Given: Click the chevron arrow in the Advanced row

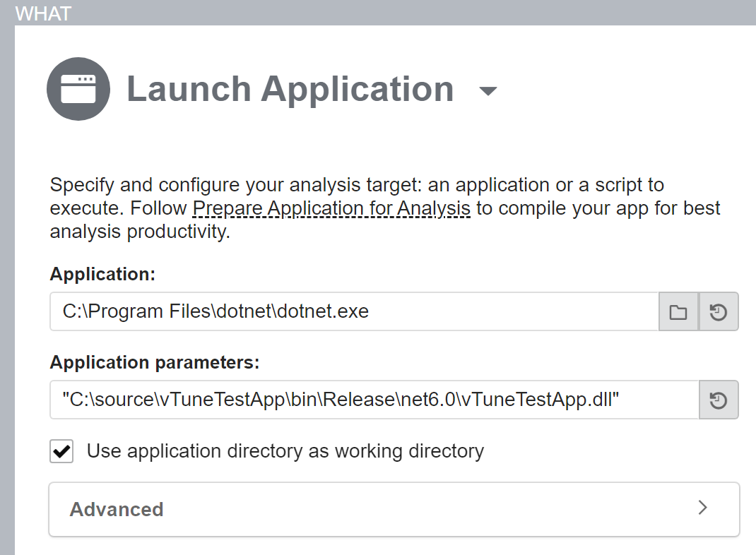Looking at the screenshot, I should pyautogui.click(x=702, y=508).
